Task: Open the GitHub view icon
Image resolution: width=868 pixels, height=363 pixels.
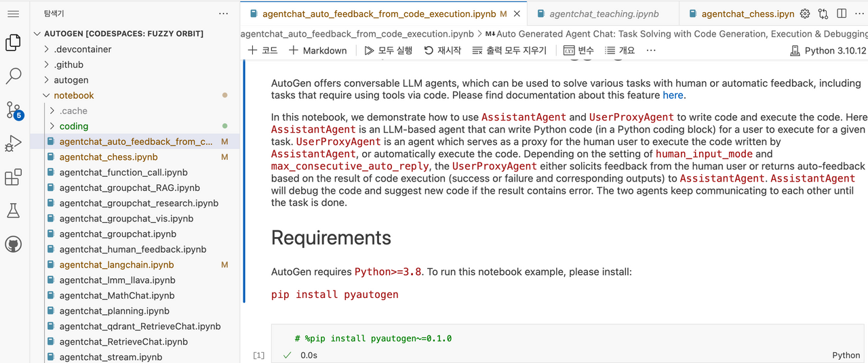Action: click(14, 244)
